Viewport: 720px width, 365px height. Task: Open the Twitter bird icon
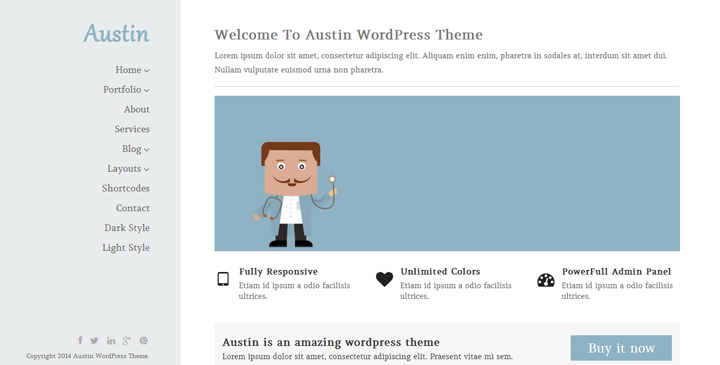(x=94, y=341)
